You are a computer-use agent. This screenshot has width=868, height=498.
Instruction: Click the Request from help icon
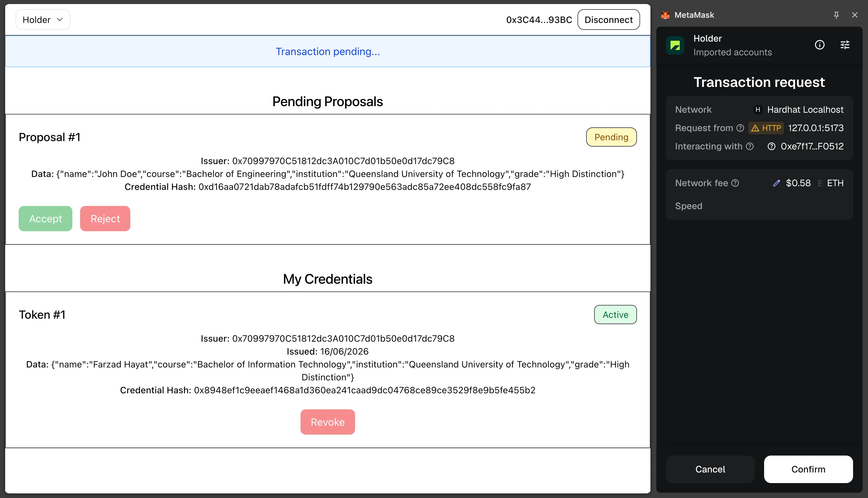tap(740, 128)
